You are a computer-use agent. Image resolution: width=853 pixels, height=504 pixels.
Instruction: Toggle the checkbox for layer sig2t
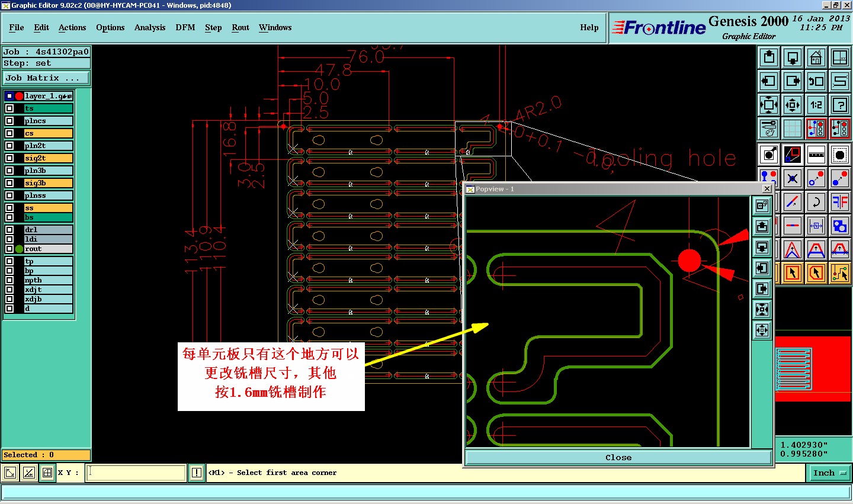pyautogui.click(x=9, y=158)
